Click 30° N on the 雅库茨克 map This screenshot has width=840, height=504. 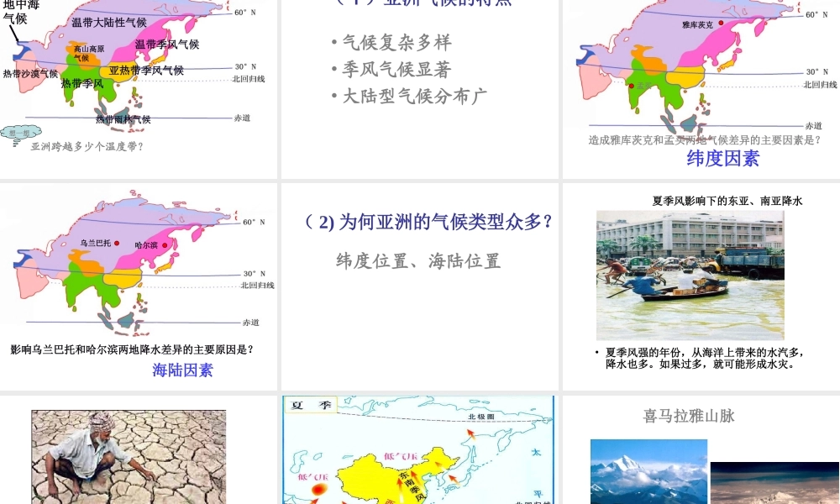coord(817,71)
